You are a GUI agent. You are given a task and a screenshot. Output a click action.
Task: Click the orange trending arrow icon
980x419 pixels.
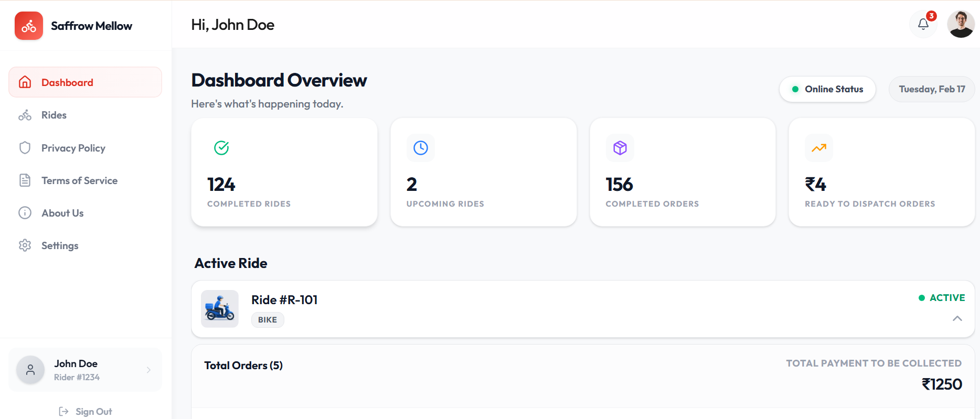pos(818,148)
